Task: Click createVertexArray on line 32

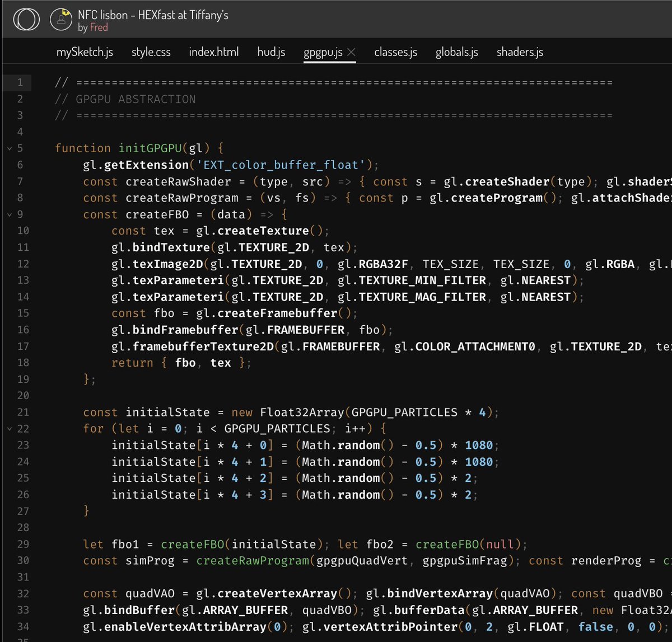Action: pos(277,594)
